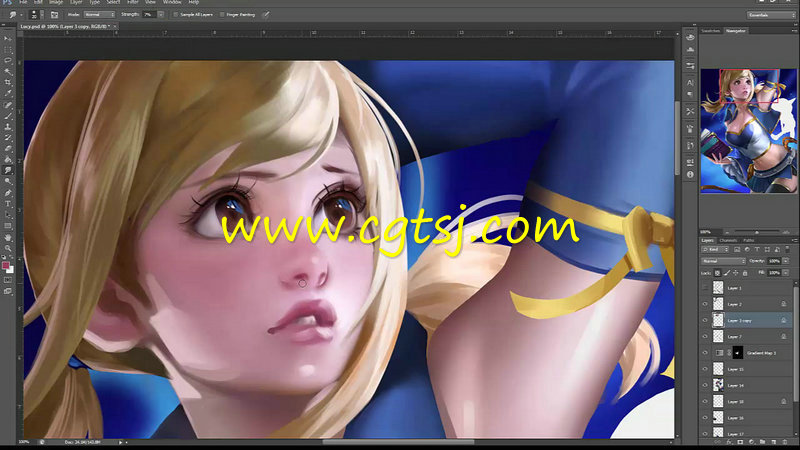The width and height of the screenshot is (800, 450).
Task: Click the Strength value field
Action: click(x=149, y=15)
